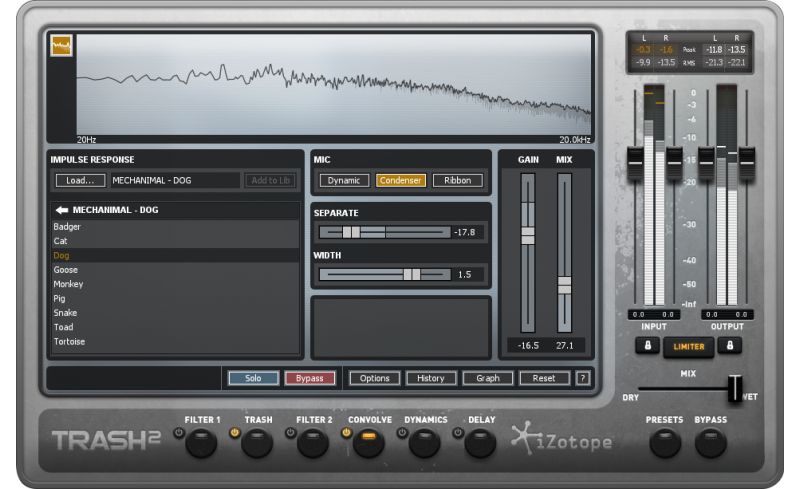The height and width of the screenshot is (489, 800).
Task: Toggle the Trash module power button
Action: (x=235, y=433)
